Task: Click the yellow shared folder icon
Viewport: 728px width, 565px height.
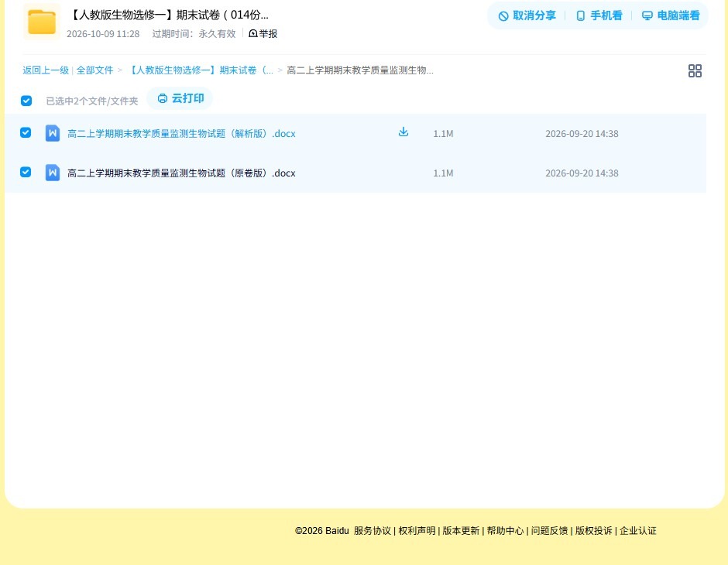Action: pyautogui.click(x=42, y=22)
